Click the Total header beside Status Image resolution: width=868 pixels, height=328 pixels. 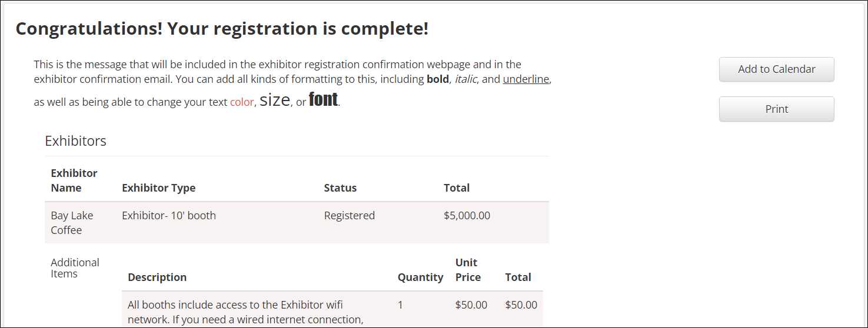456,188
